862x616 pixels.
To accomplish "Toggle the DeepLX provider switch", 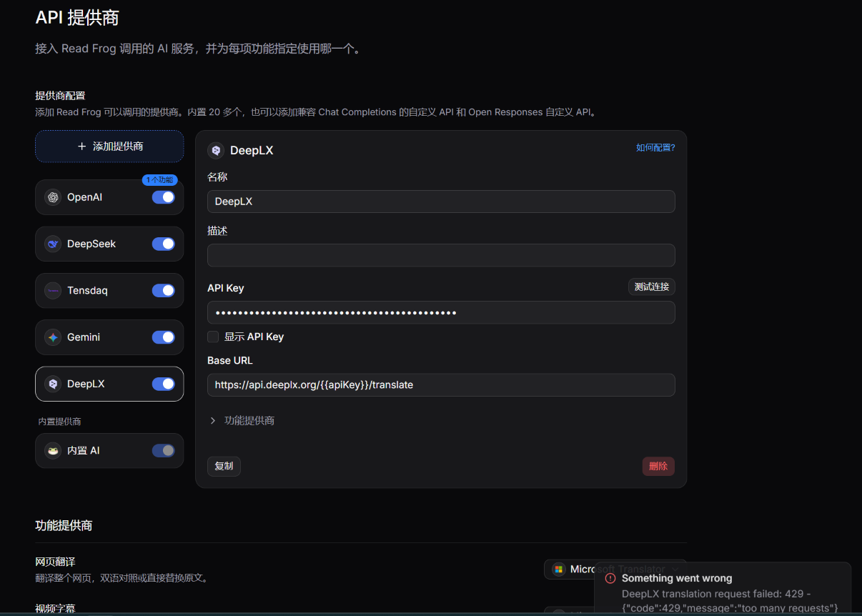I will (164, 384).
